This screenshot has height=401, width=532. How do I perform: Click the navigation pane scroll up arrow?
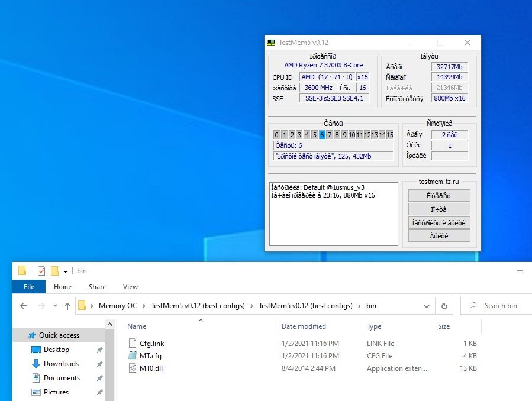click(109, 324)
